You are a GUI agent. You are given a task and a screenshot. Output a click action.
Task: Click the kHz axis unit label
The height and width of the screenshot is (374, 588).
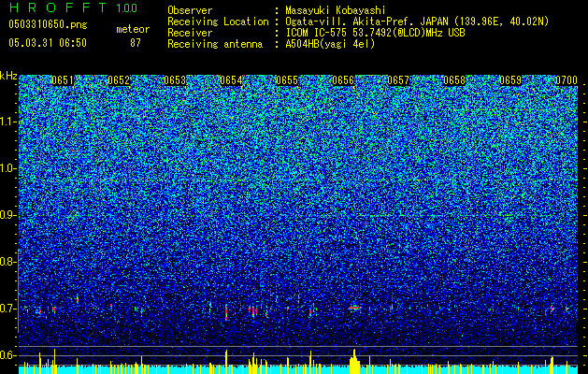[8, 76]
